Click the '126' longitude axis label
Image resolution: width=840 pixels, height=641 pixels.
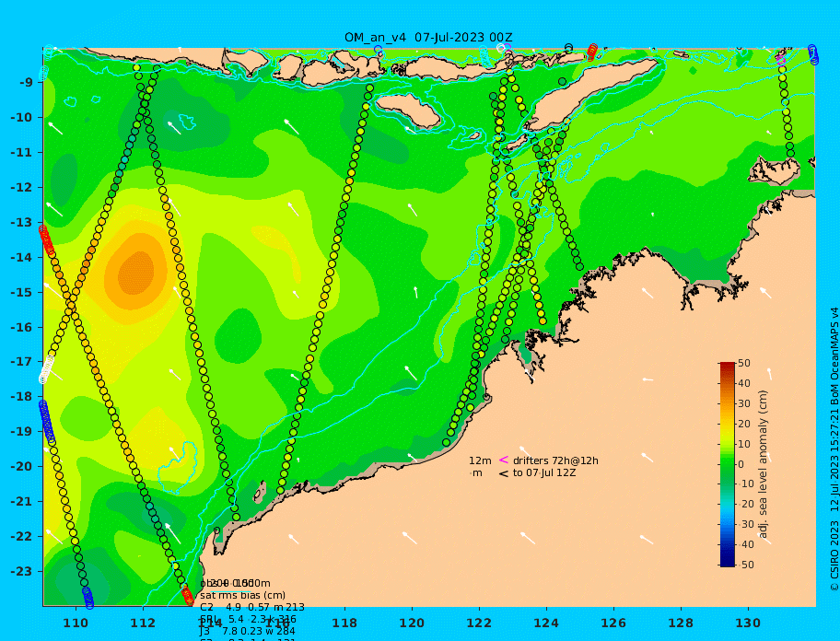(613, 624)
